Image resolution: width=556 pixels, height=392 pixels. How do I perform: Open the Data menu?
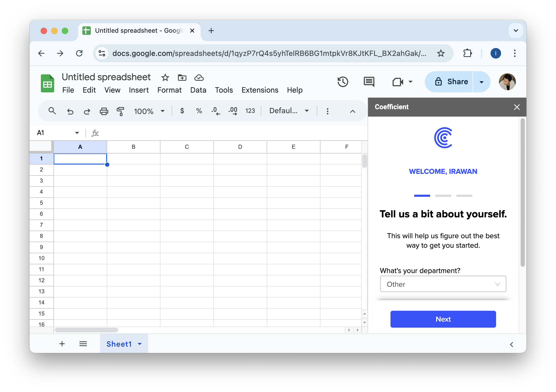coord(198,90)
